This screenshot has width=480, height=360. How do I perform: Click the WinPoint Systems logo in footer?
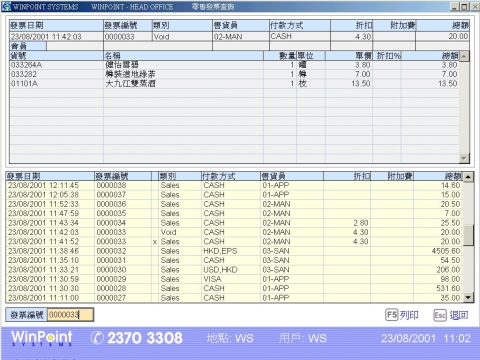[42, 338]
